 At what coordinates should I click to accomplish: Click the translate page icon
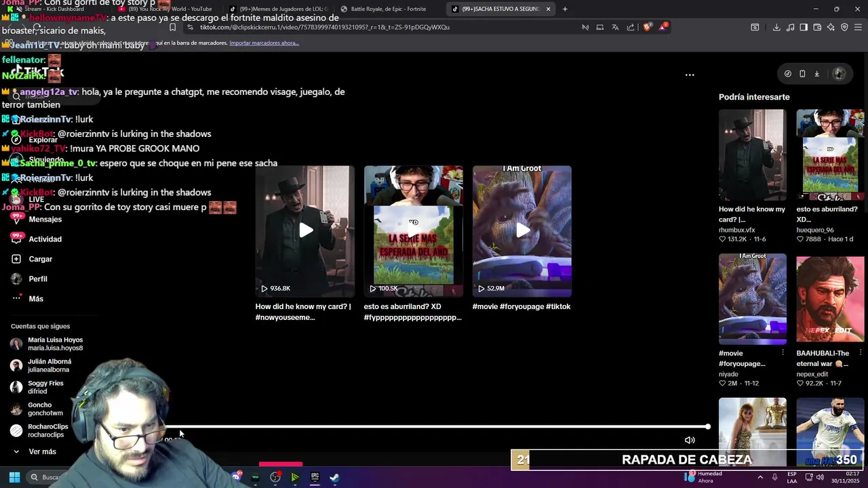pos(615,27)
